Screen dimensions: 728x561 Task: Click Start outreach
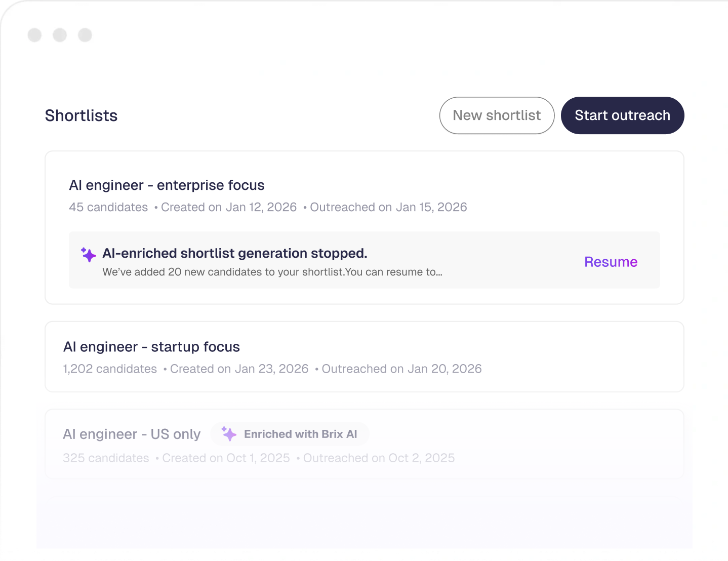pos(622,115)
